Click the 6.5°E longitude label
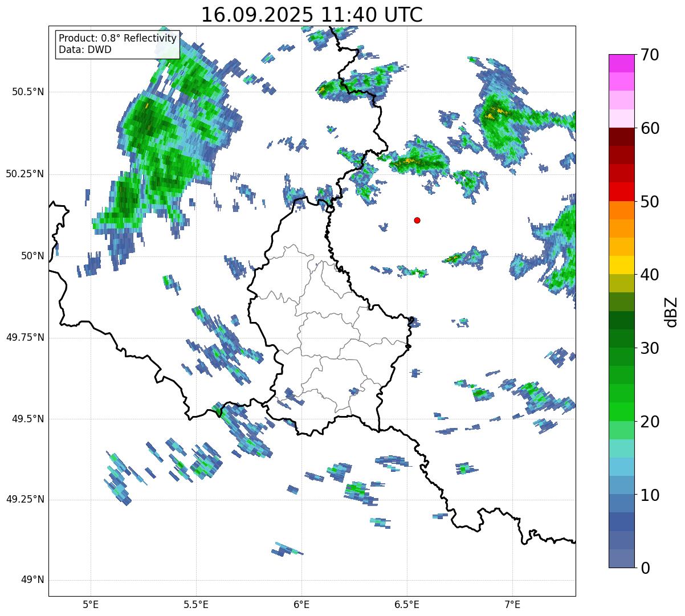The width and height of the screenshot is (685, 616). click(407, 604)
